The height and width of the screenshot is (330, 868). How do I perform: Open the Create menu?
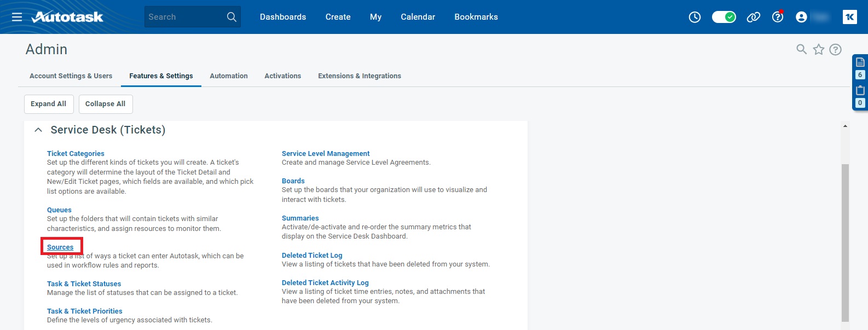[x=338, y=17]
